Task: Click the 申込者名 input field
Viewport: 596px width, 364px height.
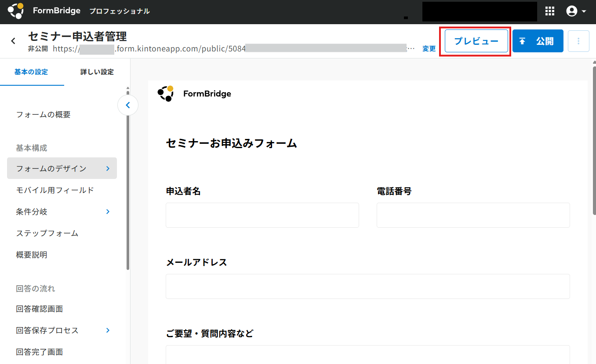Action: tap(262, 215)
